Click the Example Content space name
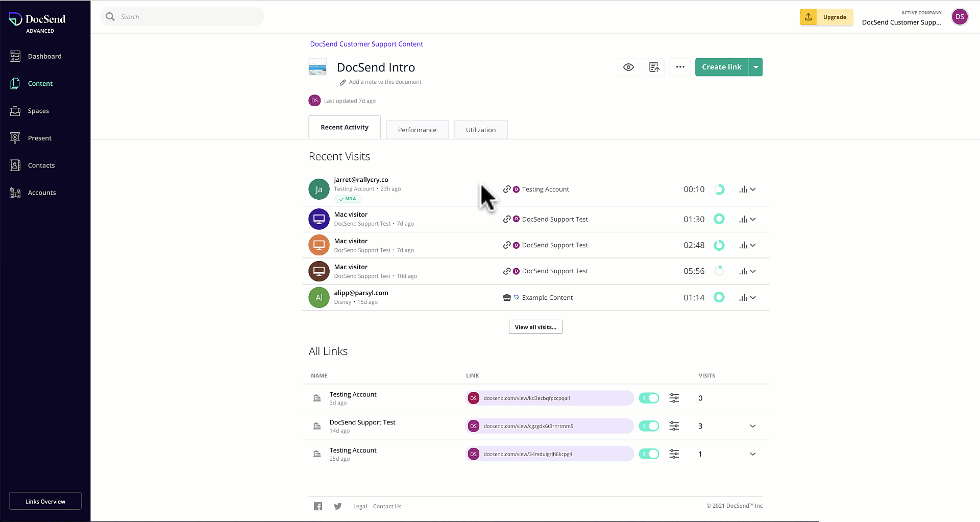 point(547,298)
